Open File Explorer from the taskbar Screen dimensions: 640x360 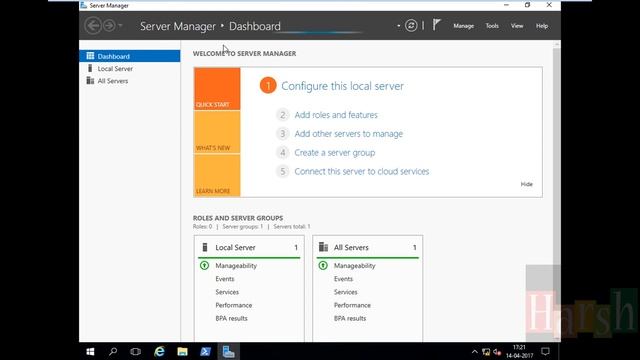[x=182, y=351]
